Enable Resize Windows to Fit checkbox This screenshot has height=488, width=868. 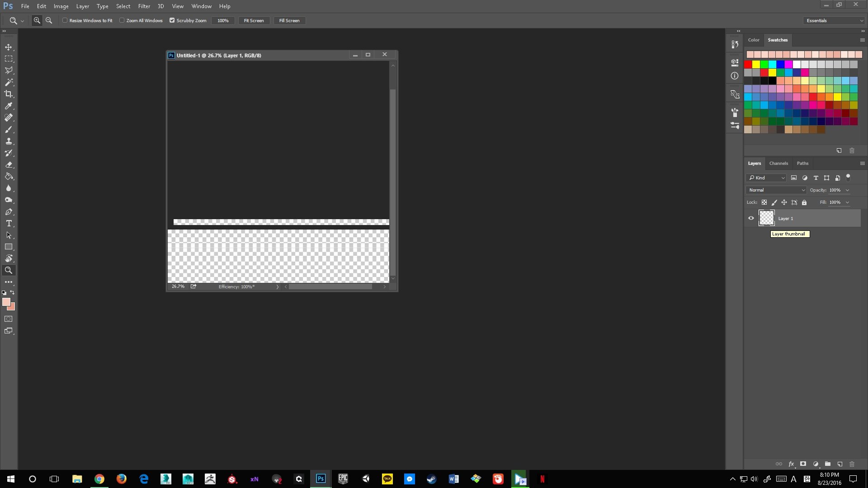click(x=65, y=20)
